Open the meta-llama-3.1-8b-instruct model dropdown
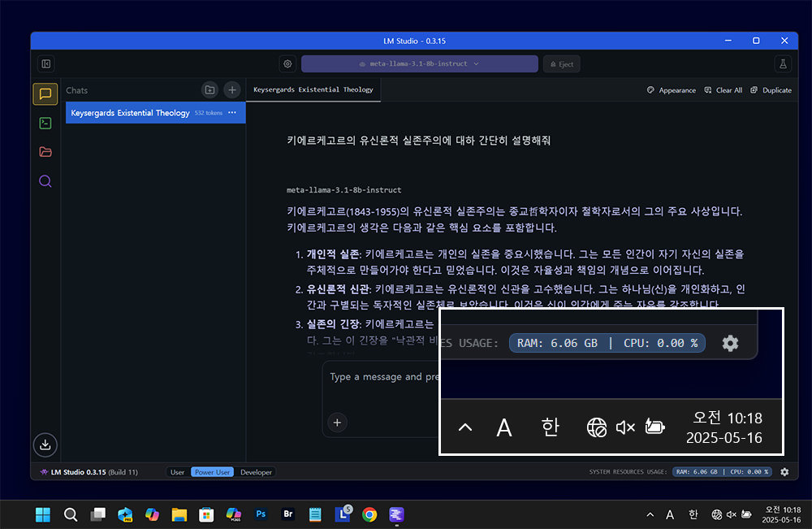 pos(419,64)
